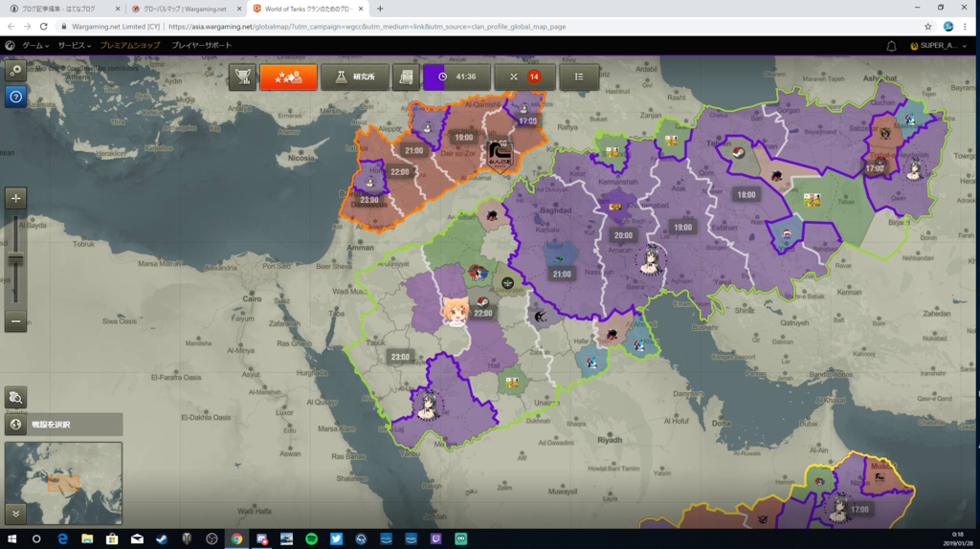The height and width of the screenshot is (549, 980).
Task: Click the 41:36 timer button
Action: [457, 77]
